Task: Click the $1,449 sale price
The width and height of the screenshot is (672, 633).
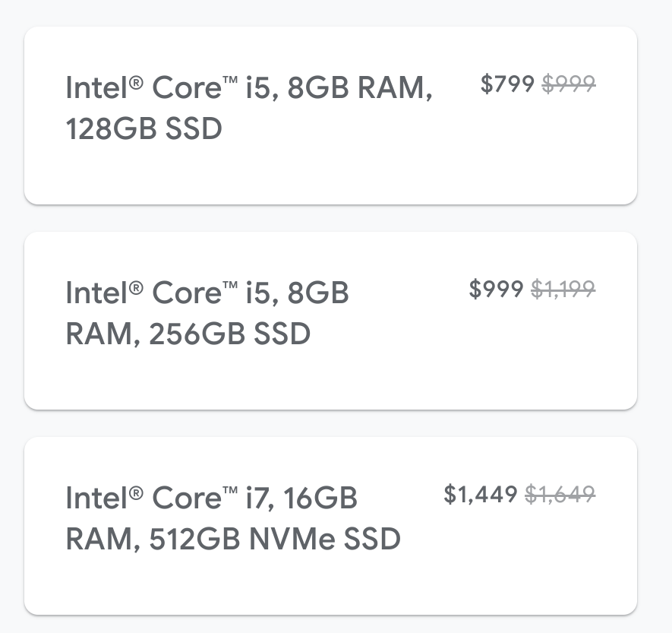Action: click(x=481, y=494)
